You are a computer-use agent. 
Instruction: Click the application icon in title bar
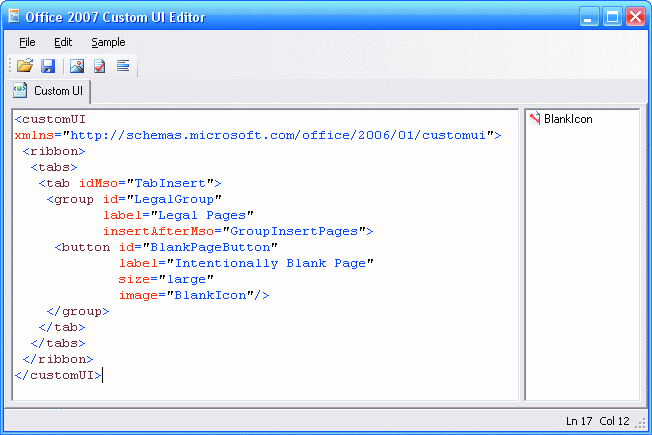[14, 16]
